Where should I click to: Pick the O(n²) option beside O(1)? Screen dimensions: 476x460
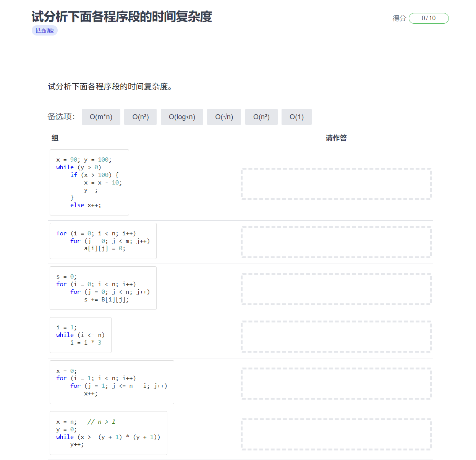(x=261, y=117)
